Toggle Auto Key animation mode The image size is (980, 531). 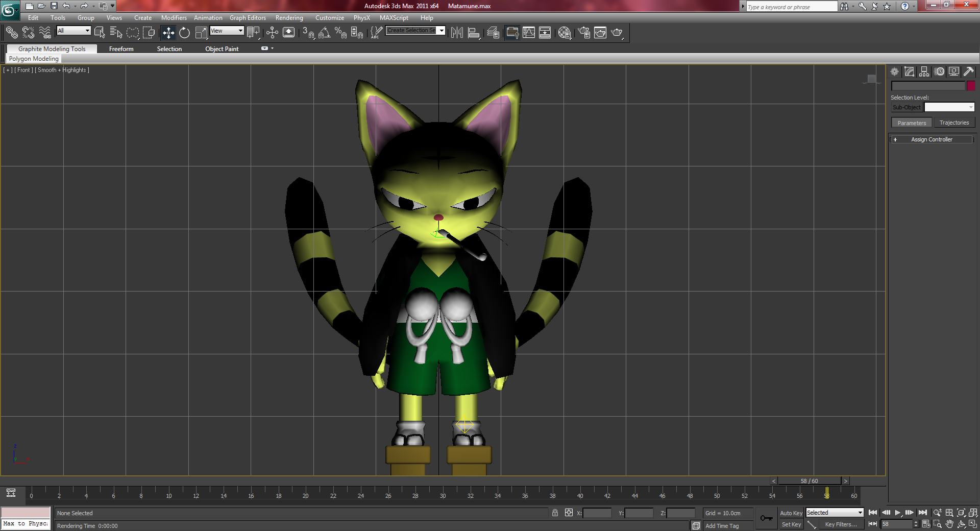[x=791, y=513]
